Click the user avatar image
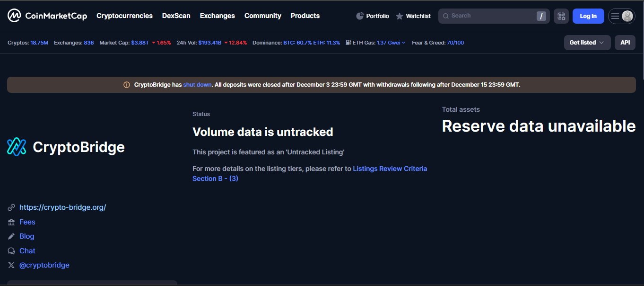Viewport: 644px width, 286px height. pyautogui.click(x=627, y=16)
